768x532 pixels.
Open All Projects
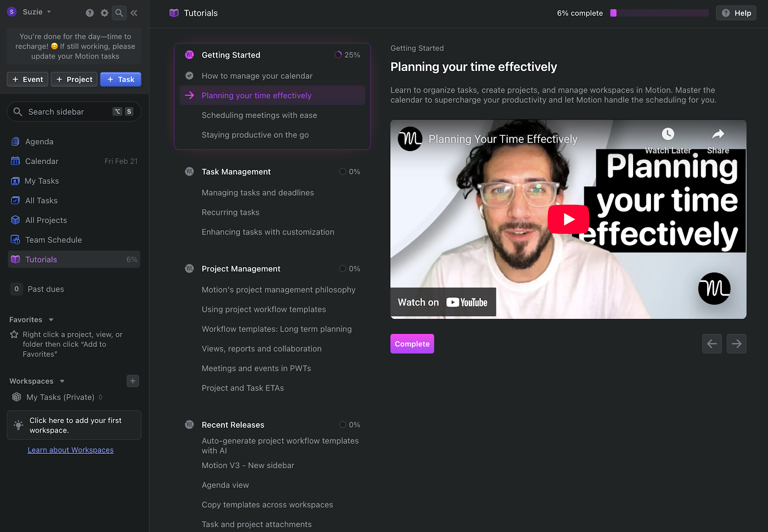(x=74, y=220)
